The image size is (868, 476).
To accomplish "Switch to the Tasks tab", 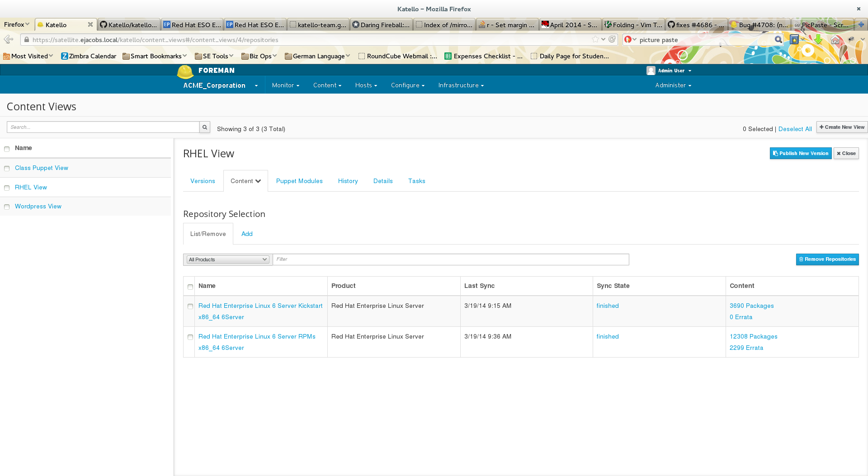I will point(416,181).
